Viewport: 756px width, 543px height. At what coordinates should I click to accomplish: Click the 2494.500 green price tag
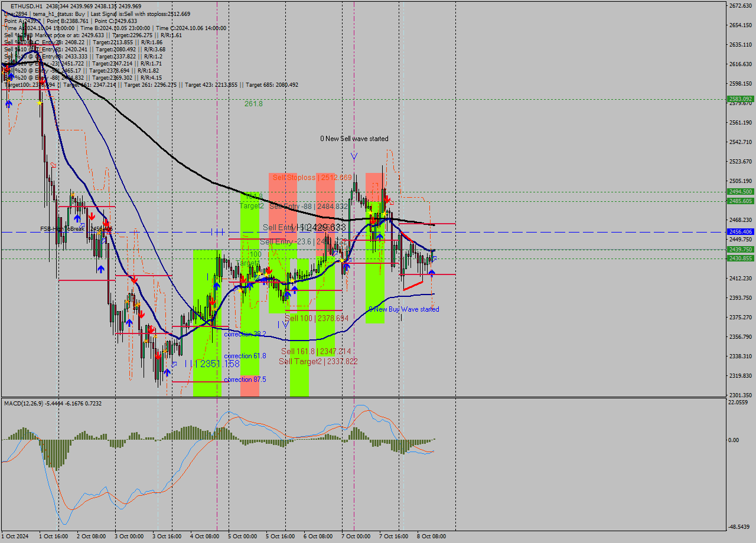click(740, 192)
